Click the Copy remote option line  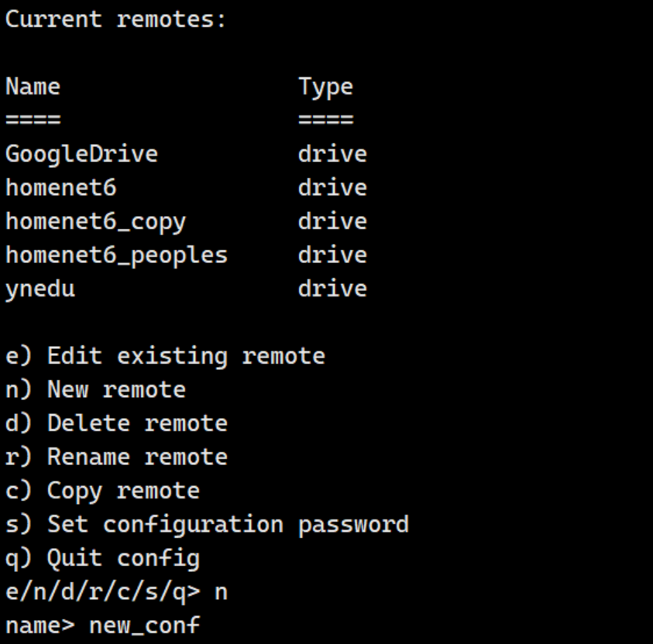tap(102, 491)
